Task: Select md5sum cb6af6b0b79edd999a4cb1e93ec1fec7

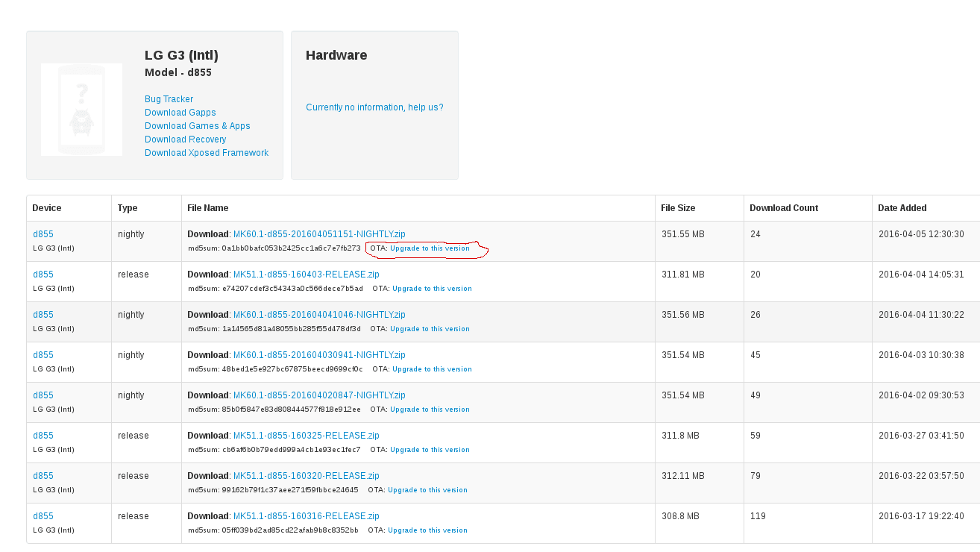Action: tap(291, 450)
